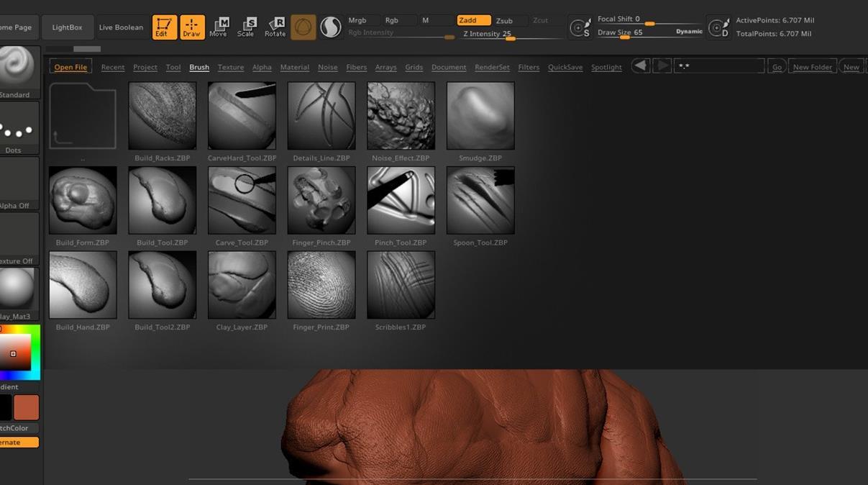Switch to the Material tab

(x=294, y=67)
